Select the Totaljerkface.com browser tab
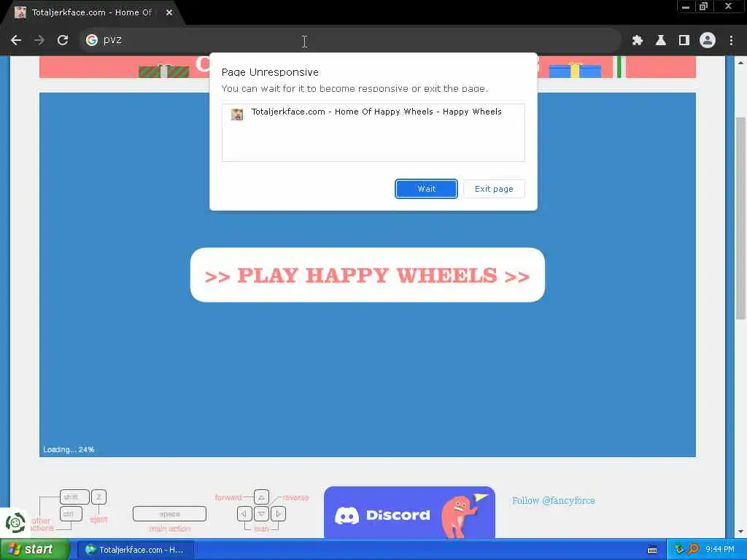Image resolution: width=747 pixels, height=560 pixels. point(93,12)
